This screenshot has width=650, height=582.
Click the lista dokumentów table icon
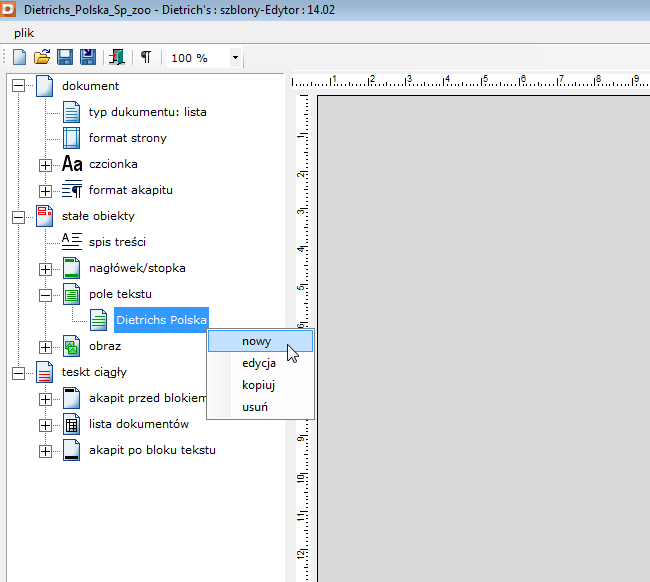click(71, 424)
